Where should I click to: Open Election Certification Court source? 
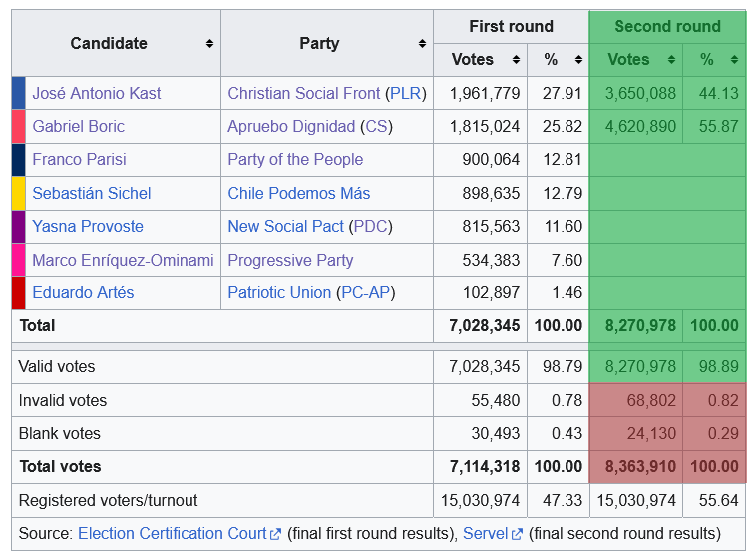pyautogui.click(x=172, y=534)
